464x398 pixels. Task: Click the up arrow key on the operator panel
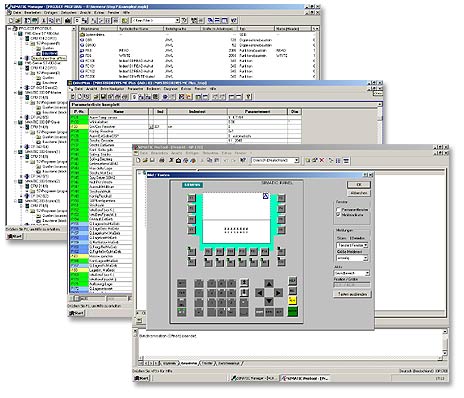pos(269,284)
